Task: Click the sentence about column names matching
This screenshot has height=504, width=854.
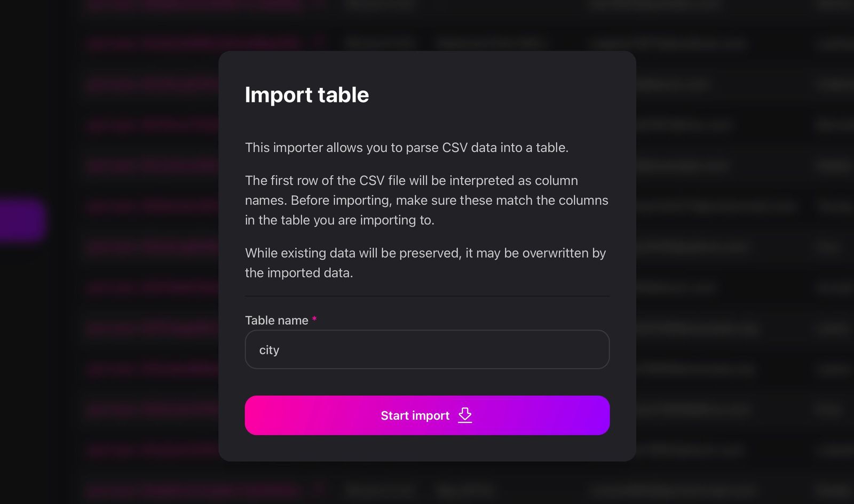Action: pyautogui.click(x=426, y=200)
